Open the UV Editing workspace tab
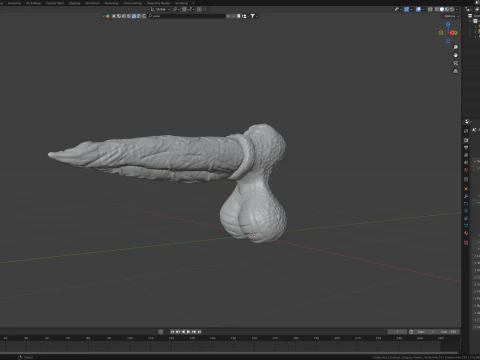This screenshot has height=360, width=480. point(33,3)
